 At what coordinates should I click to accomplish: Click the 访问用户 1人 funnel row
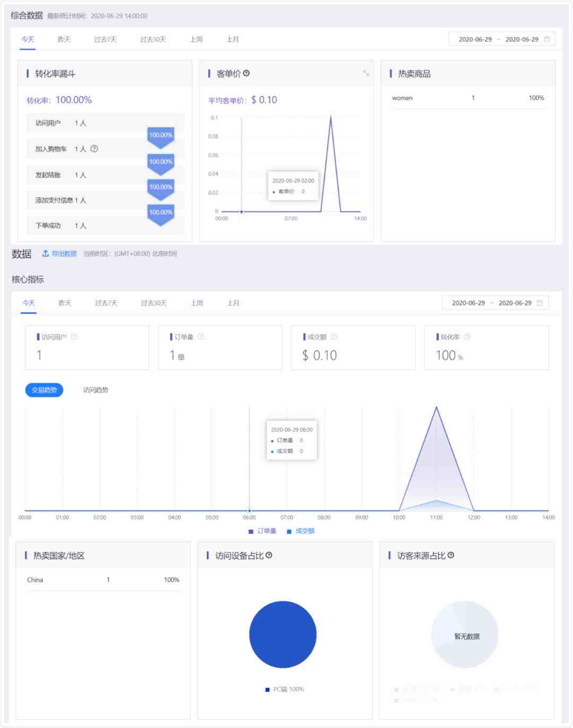[105, 123]
